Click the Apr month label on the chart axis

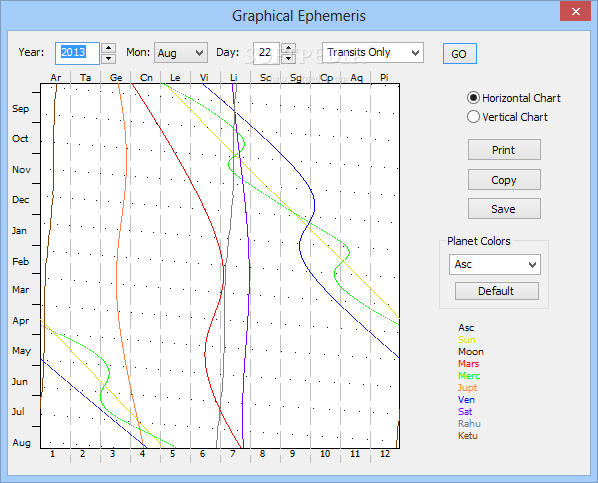coord(21,320)
